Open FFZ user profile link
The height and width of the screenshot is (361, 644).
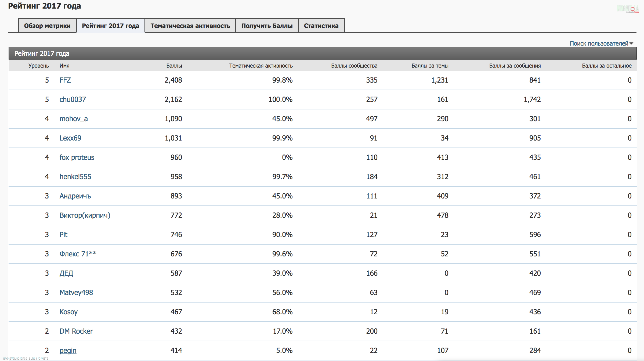pos(65,80)
